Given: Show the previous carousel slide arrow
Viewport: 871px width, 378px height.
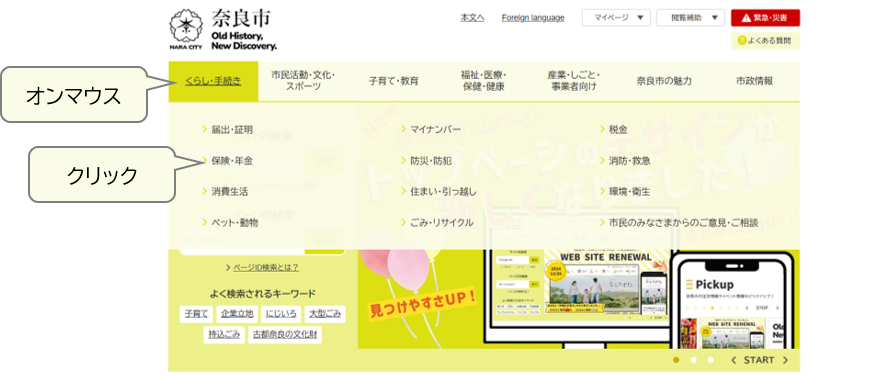Looking at the screenshot, I should pos(733,360).
